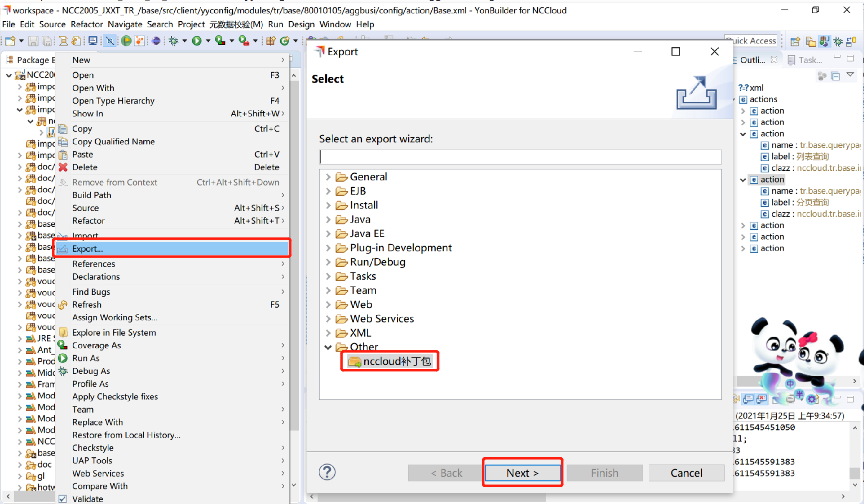The image size is (864, 504).
Task: Open the Refactor menu in menu bar
Action: [x=86, y=24]
